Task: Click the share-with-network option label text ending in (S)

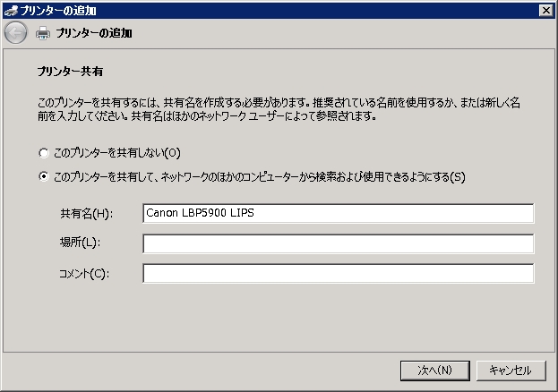Action: pos(260,176)
